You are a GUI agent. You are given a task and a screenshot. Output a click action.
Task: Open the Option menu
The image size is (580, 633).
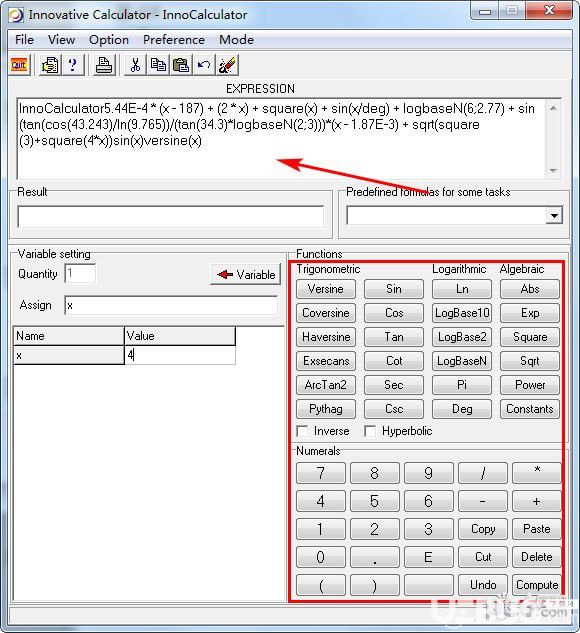pos(109,40)
